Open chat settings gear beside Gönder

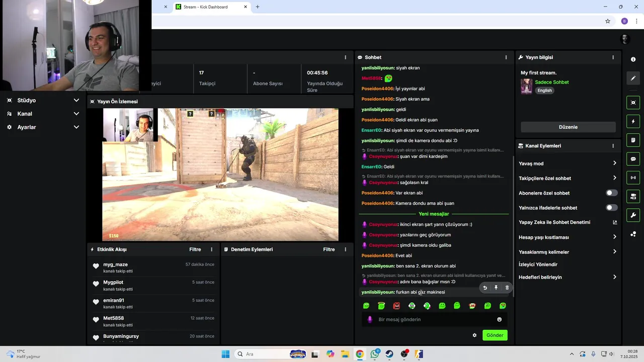[x=474, y=335]
